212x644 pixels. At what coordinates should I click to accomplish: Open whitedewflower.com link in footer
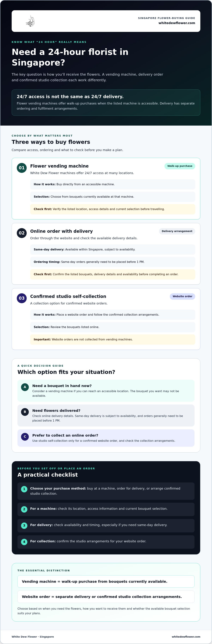(x=186, y=637)
